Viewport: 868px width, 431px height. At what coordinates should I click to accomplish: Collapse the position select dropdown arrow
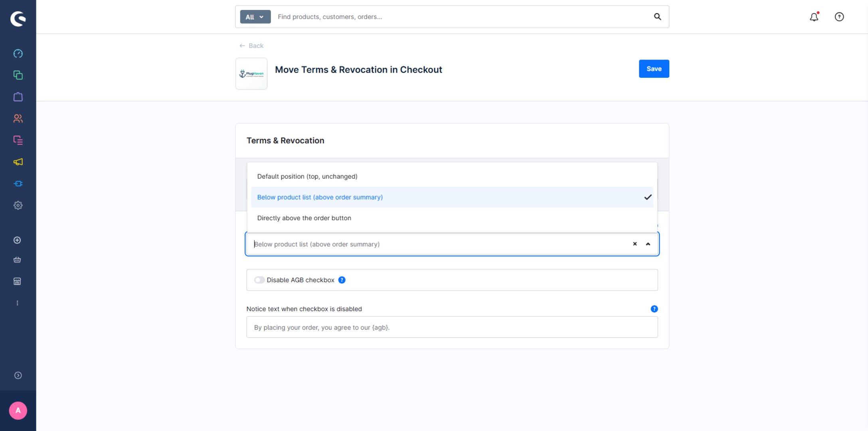(648, 244)
